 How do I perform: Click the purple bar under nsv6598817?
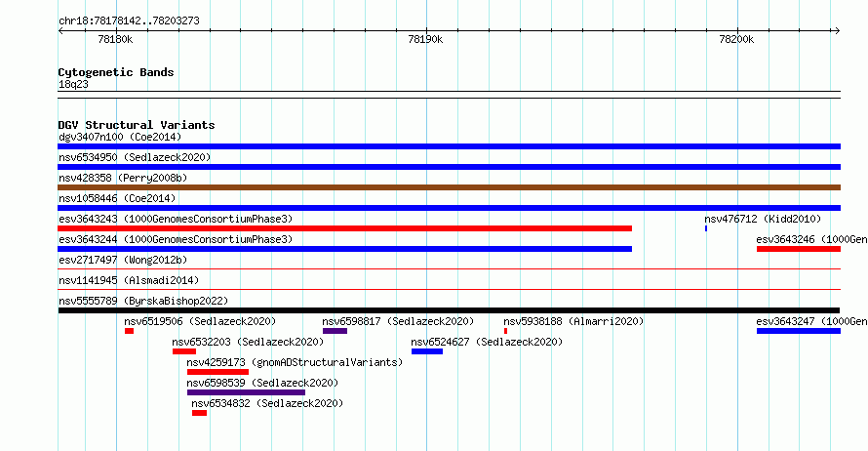pos(335,331)
